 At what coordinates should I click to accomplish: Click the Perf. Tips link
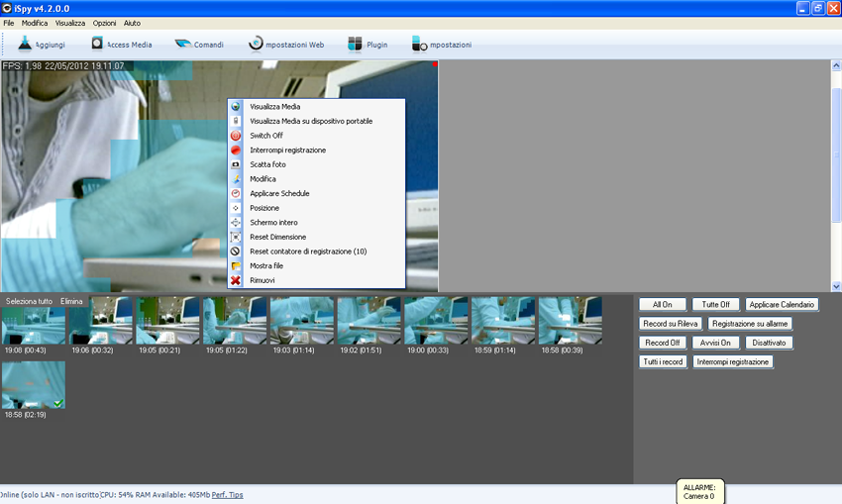227,493
